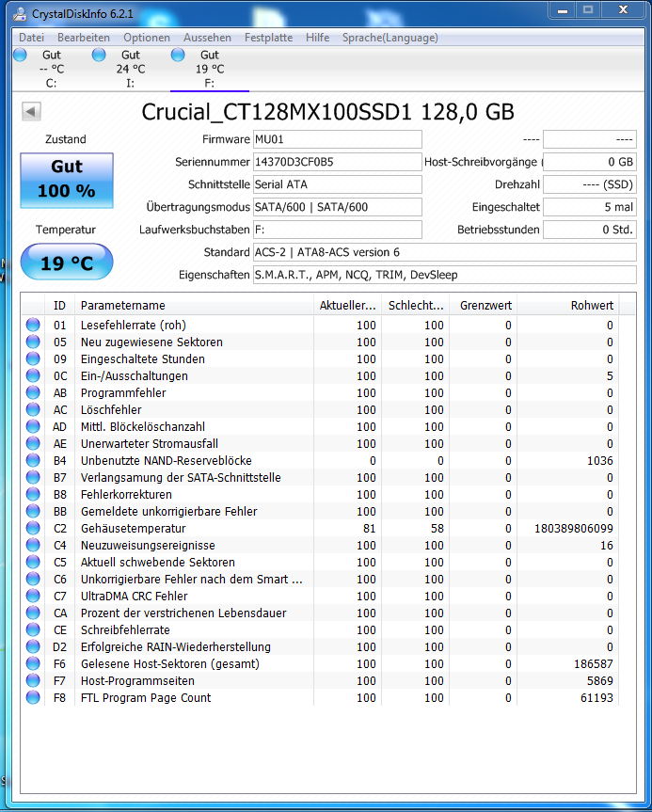
Task: Click raw value 1036 in the table
Action: point(600,461)
